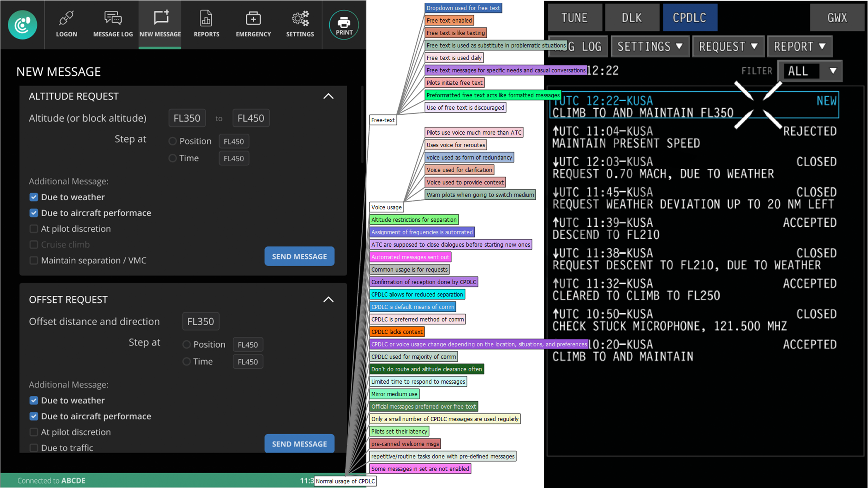Click the GWX button

click(x=837, y=18)
